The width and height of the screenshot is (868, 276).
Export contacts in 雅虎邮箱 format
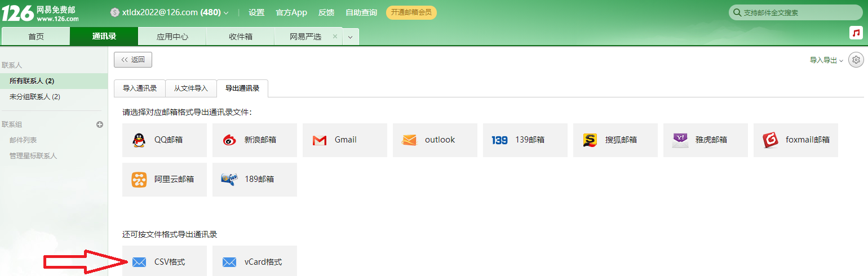pyautogui.click(x=706, y=140)
